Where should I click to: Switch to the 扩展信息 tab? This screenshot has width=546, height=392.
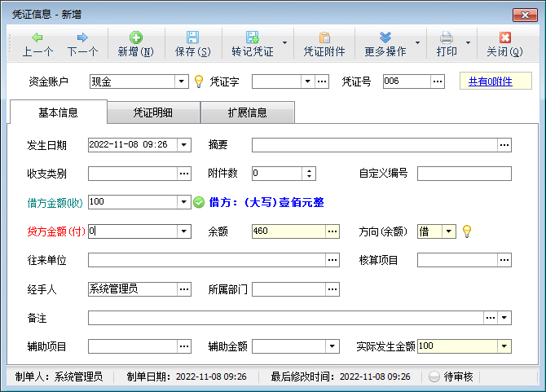247,112
